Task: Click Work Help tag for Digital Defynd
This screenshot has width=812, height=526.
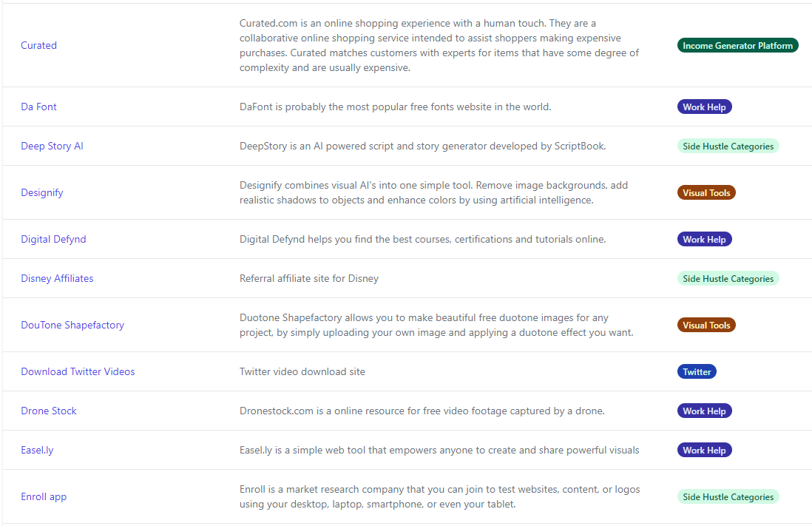Action: (704, 240)
